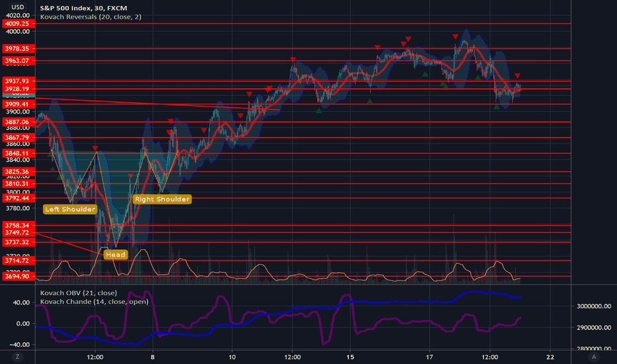The width and height of the screenshot is (617, 364).
Task: Open the USD currency selector
Action: 17,7
